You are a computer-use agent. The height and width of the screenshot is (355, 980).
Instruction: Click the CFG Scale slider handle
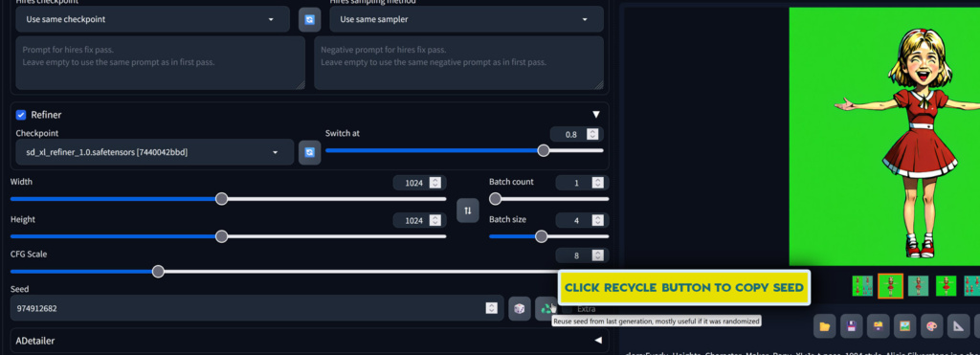pyautogui.click(x=158, y=271)
